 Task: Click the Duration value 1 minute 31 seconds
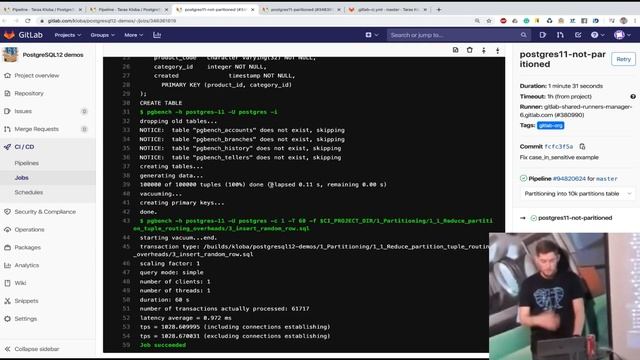[575, 86]
